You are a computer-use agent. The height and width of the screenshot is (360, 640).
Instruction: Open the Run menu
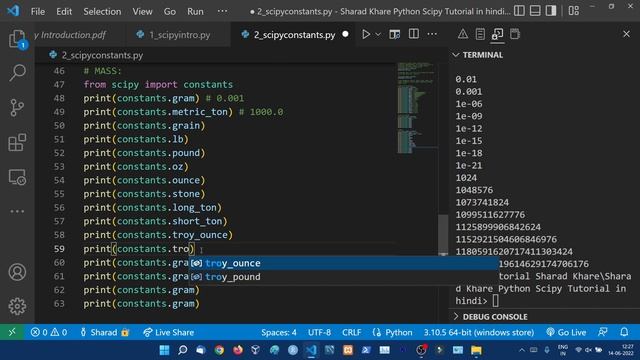(195, 11)
